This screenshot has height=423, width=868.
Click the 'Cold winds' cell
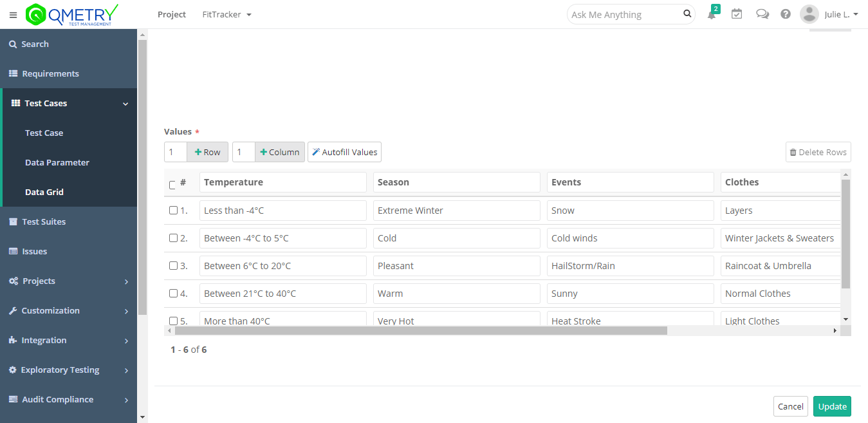pyautogui.click(x=631, y=238)
